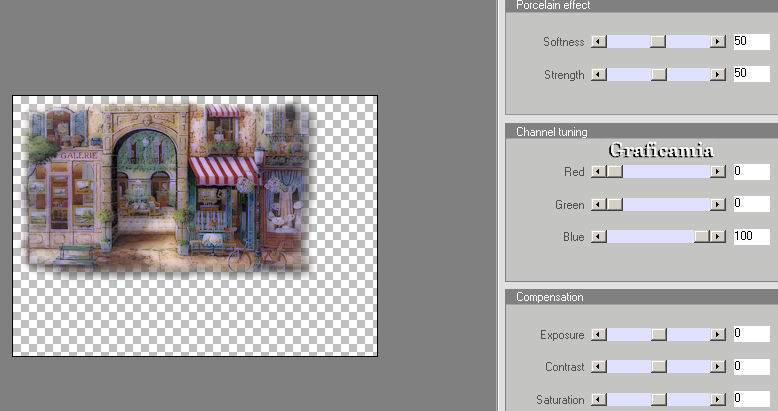Click the Strength value field
Image resolution: width=778 pixels, height=411 pixels.
[x=752, y=74]
